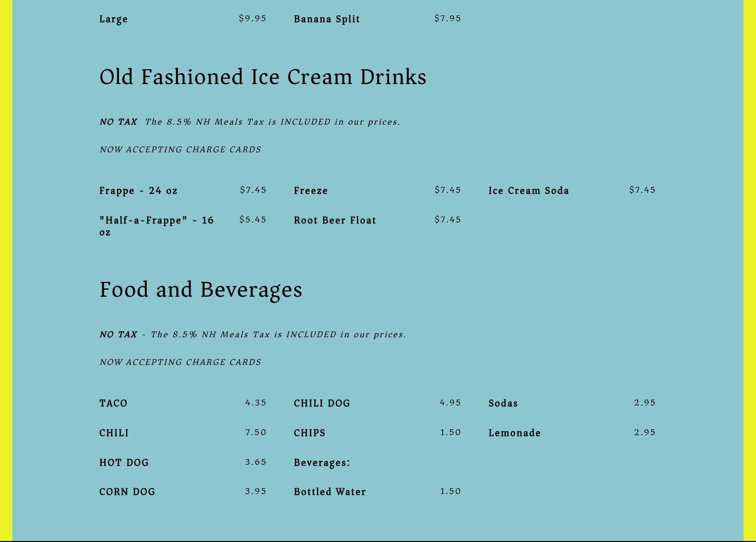Click the Sodas beverage item

[503, 404]
